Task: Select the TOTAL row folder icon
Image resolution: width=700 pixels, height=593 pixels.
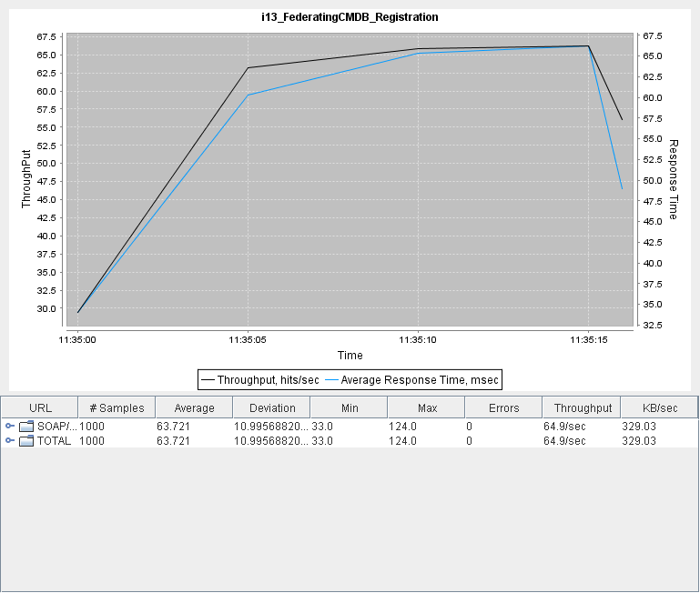Action: click(26, 441)
